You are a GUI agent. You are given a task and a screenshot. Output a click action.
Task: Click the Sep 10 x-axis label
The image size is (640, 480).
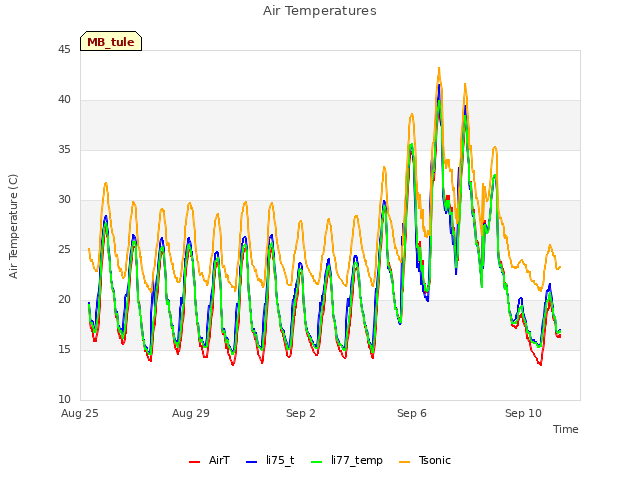523,413
